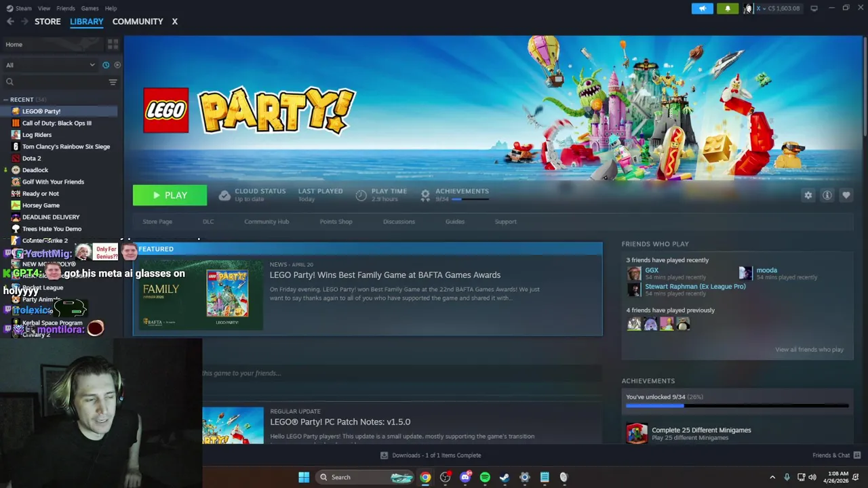
Task: Open Windows Start menu
Action: coord(304,477)
